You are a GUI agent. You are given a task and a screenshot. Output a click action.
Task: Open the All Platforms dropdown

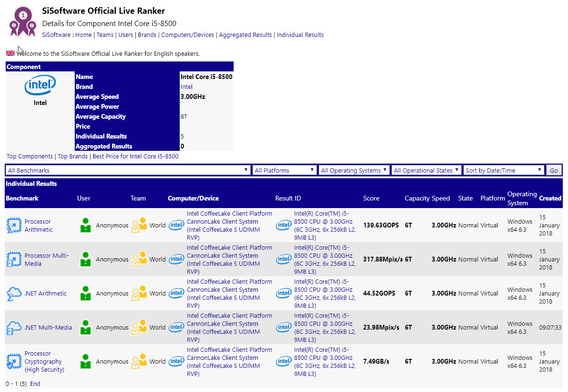pos(285,170)
